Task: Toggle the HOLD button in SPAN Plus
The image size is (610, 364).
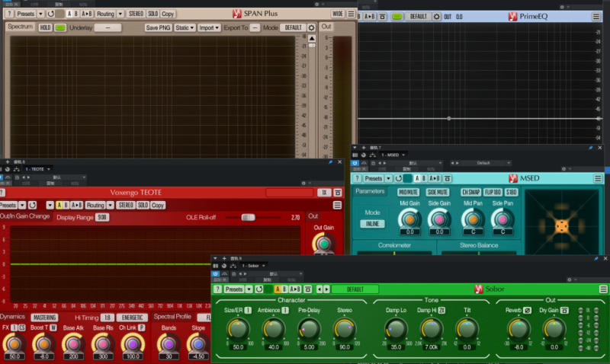Action: tap(45, 27)
